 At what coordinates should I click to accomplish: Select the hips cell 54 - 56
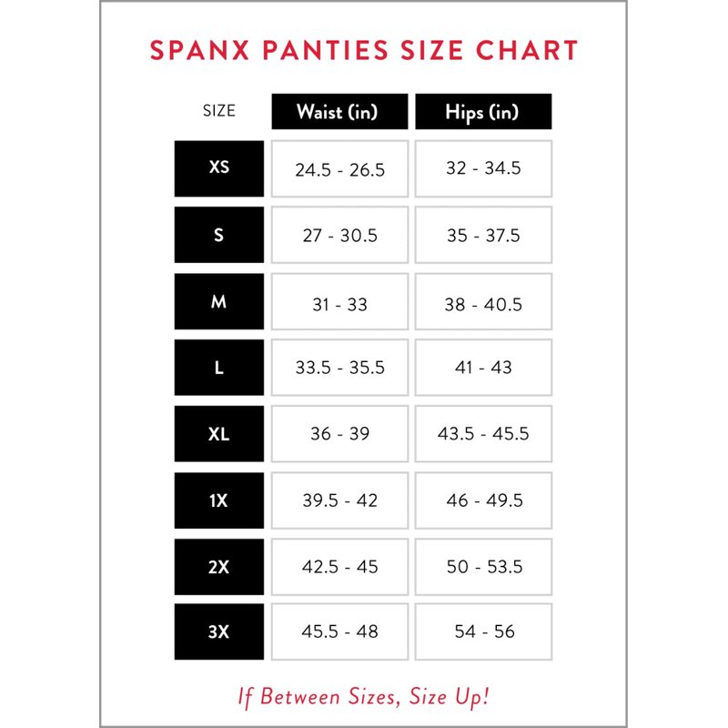483,632
